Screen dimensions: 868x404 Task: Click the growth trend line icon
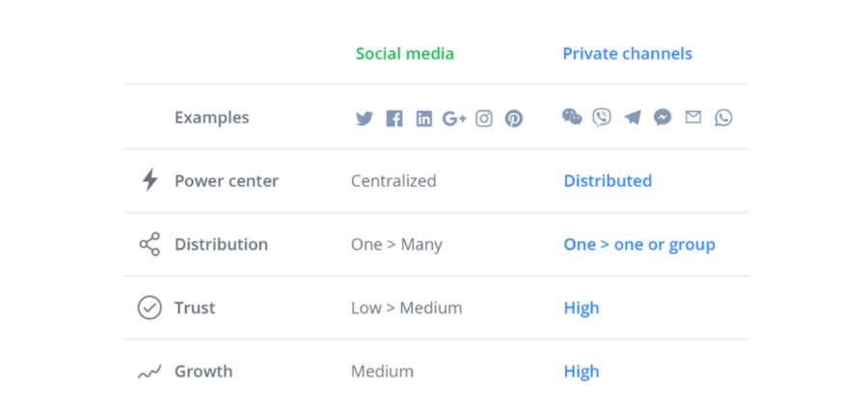[x=149, y=372]
